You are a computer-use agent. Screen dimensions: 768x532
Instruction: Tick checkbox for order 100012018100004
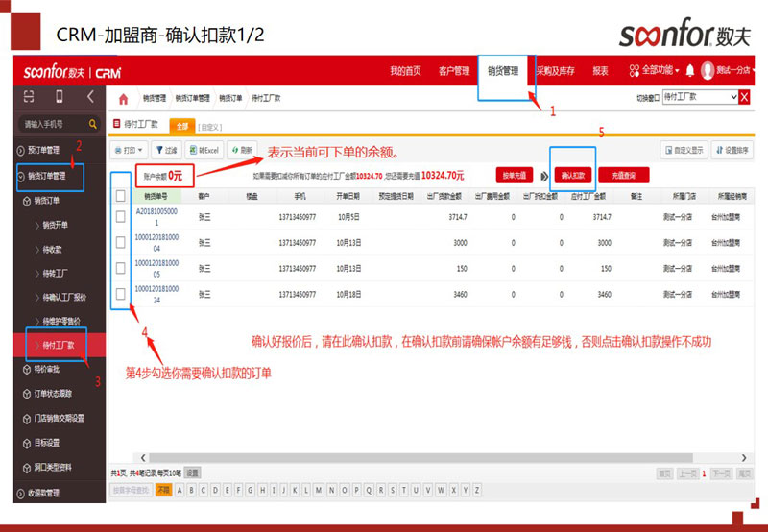pyautogui.click(x=120, y=243)
